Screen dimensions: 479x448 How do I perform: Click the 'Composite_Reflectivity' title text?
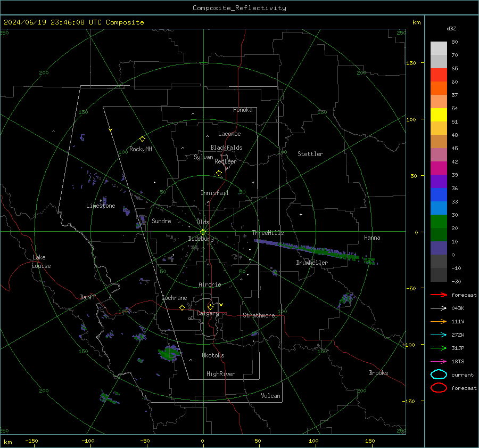tap(240, 8)
